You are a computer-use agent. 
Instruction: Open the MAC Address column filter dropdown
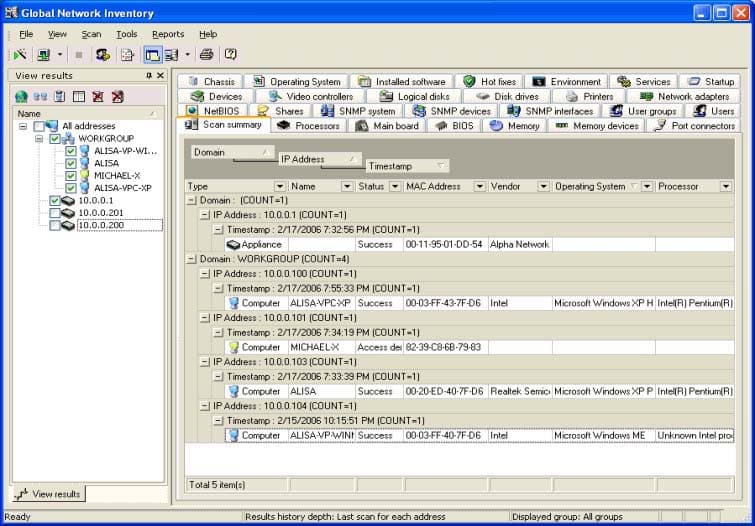(480, 186)
